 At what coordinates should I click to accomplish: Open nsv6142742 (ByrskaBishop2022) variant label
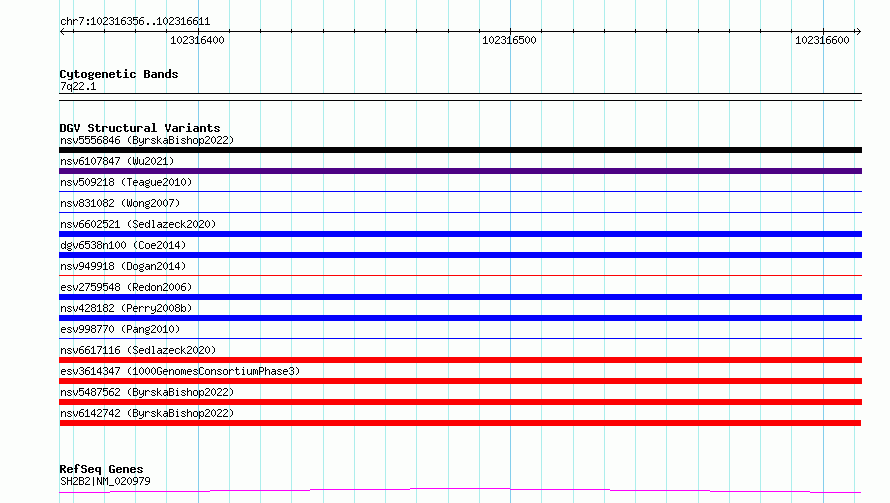(147, 413)
